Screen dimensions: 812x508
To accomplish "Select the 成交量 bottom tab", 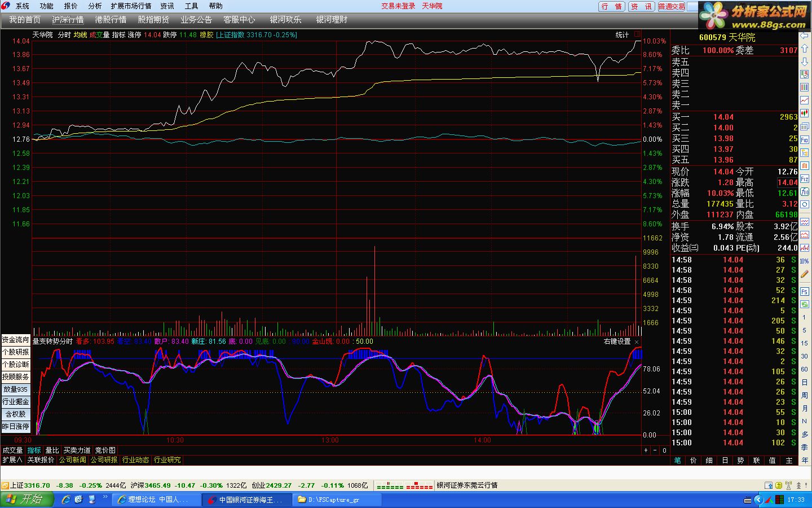I will tap(12, 450).
